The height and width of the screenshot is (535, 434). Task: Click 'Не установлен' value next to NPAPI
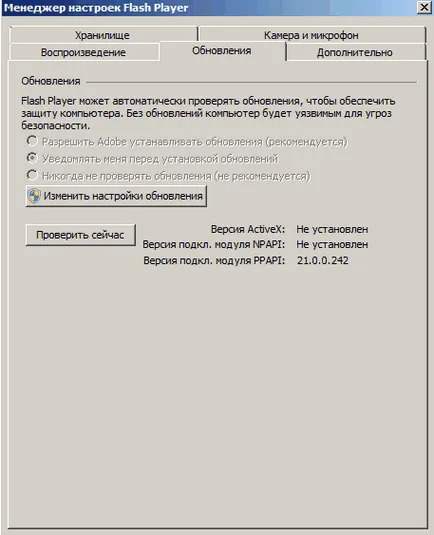[x=332, y=244]
